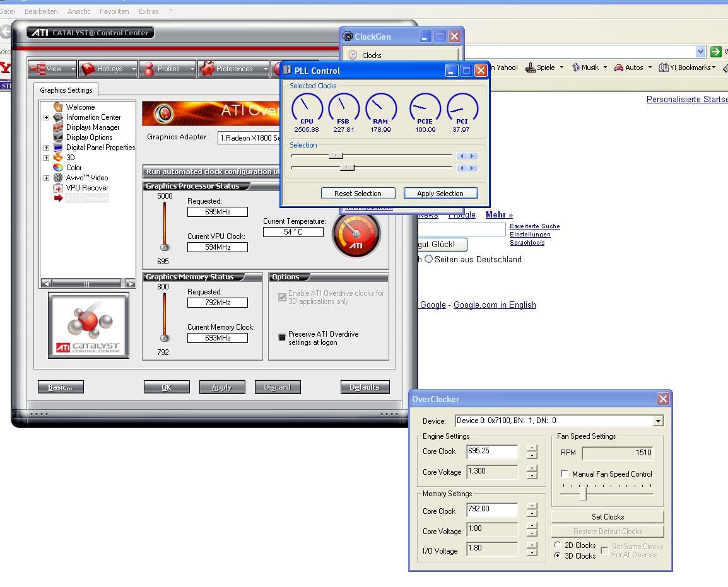Image resolution: width=728 pixels, height=587 pixels.
Task: Select the 3D settings icon
Action: (x=58, y=157)
